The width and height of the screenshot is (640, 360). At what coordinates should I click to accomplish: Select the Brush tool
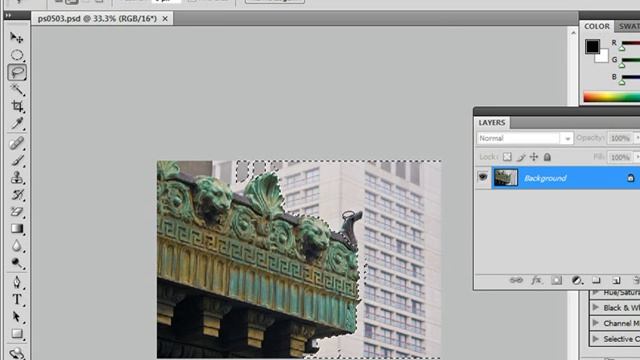pyautogui.click(x=17, y=160)
